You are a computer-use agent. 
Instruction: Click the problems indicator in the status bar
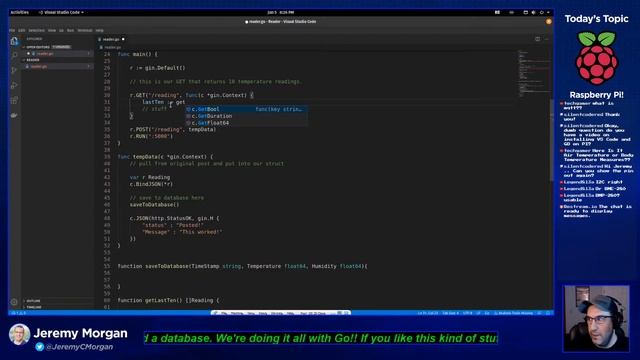coord(18,313)
